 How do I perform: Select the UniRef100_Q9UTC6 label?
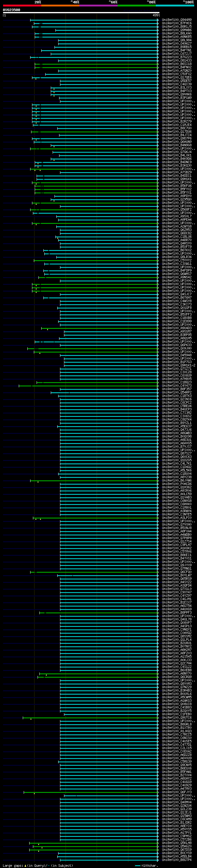[177, 717]
